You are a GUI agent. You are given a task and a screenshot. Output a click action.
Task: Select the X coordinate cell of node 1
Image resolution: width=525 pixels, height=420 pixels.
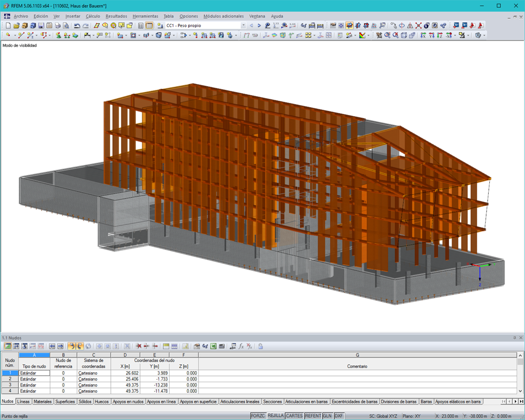[125, 373]
